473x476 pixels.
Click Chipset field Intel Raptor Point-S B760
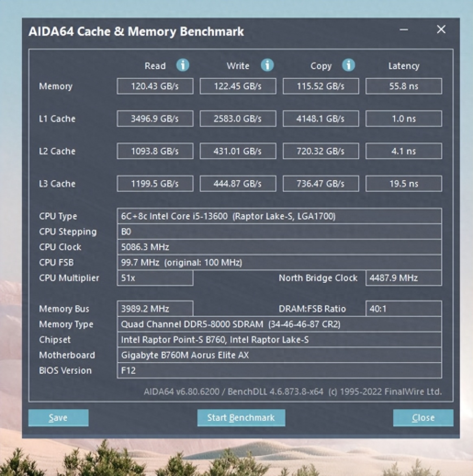click(279, 340)
